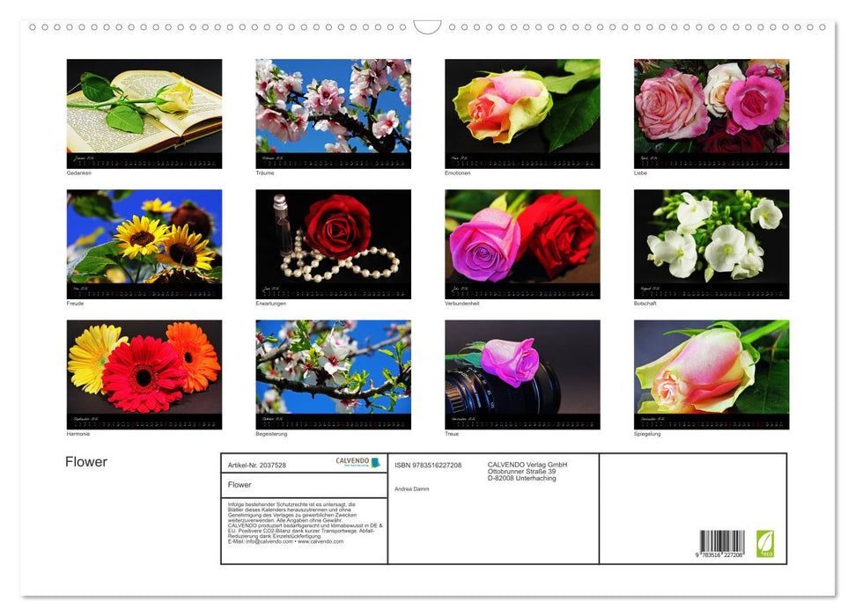This screenshot has width=855, height=616.
Task: Select the Verbundenheit roses image
Action: point(521,243)
